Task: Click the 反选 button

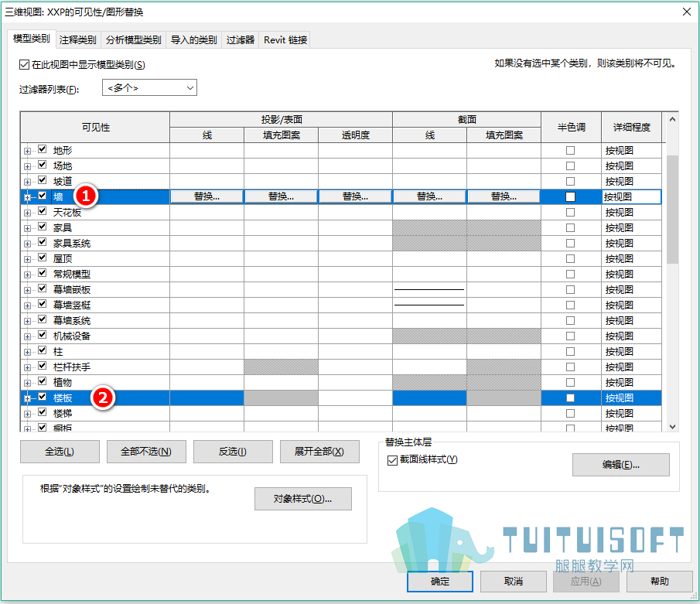Action: click(233, 452)
